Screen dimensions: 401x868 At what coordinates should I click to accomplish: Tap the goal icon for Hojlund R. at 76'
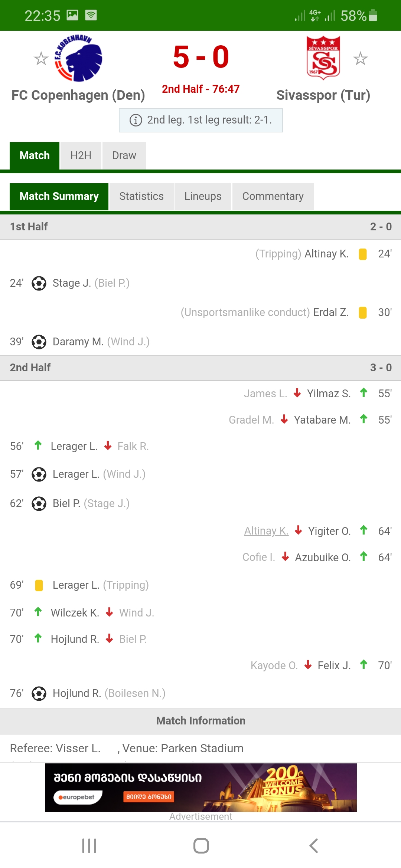[x=39, y=693]
